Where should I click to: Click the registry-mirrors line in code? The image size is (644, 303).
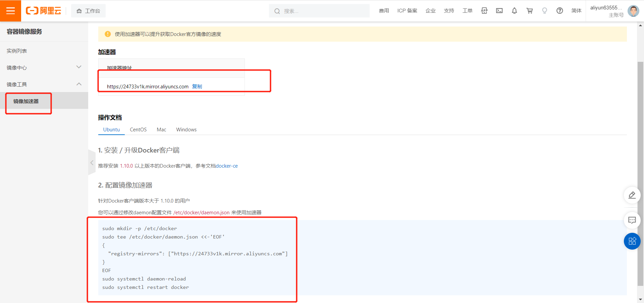[x=198, y=254]
